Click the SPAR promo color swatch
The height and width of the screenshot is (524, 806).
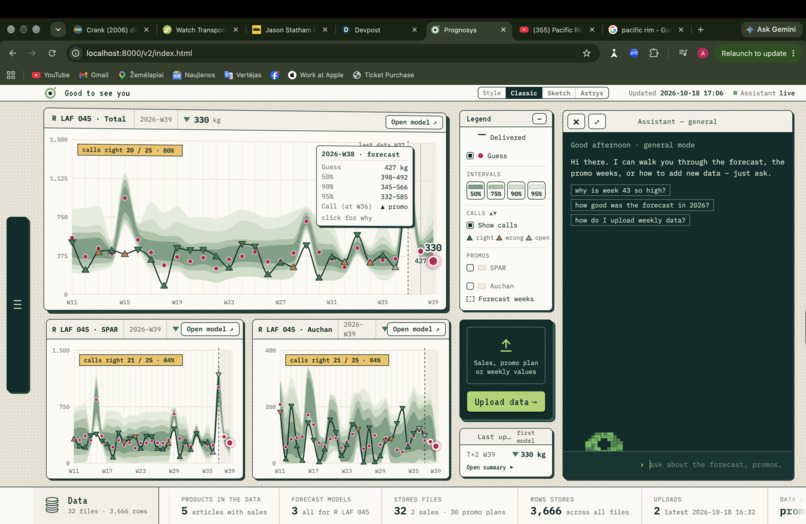[x=482, y=268]
